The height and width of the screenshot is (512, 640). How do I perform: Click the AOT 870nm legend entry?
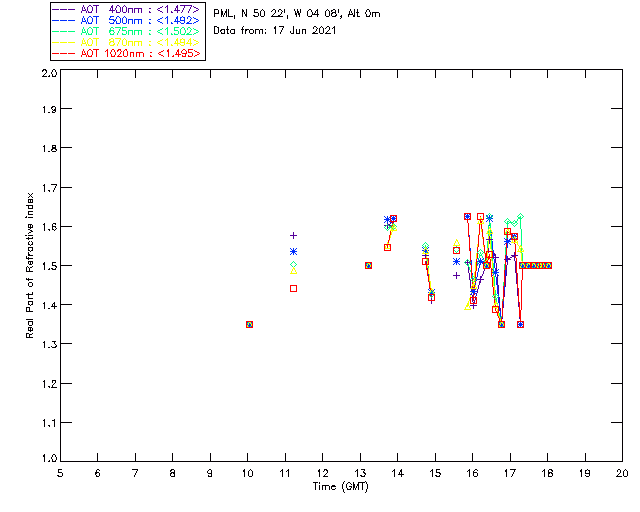126,42
